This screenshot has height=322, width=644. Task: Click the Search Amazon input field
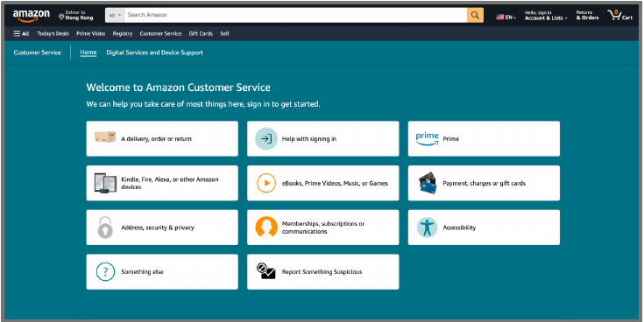[x=296, y=15]
